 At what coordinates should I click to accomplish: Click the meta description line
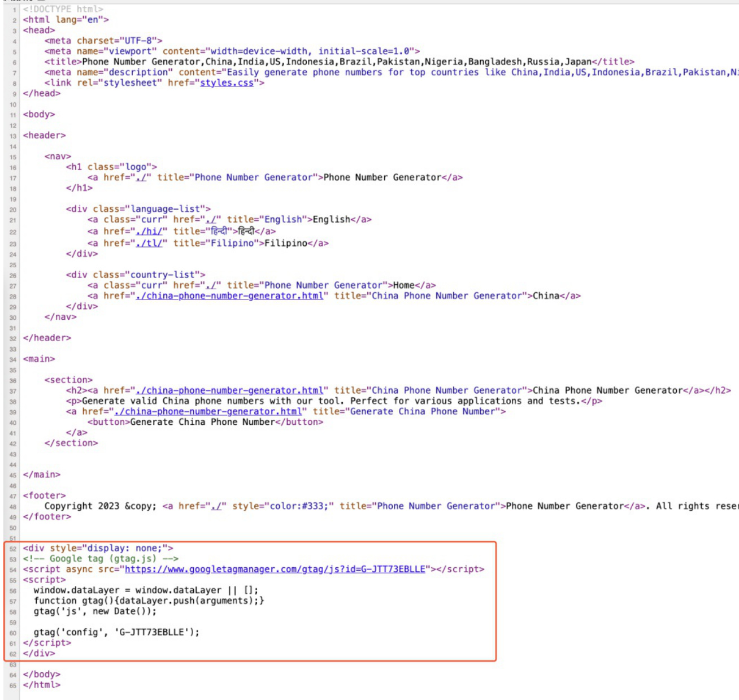click(x=392, y=72)
